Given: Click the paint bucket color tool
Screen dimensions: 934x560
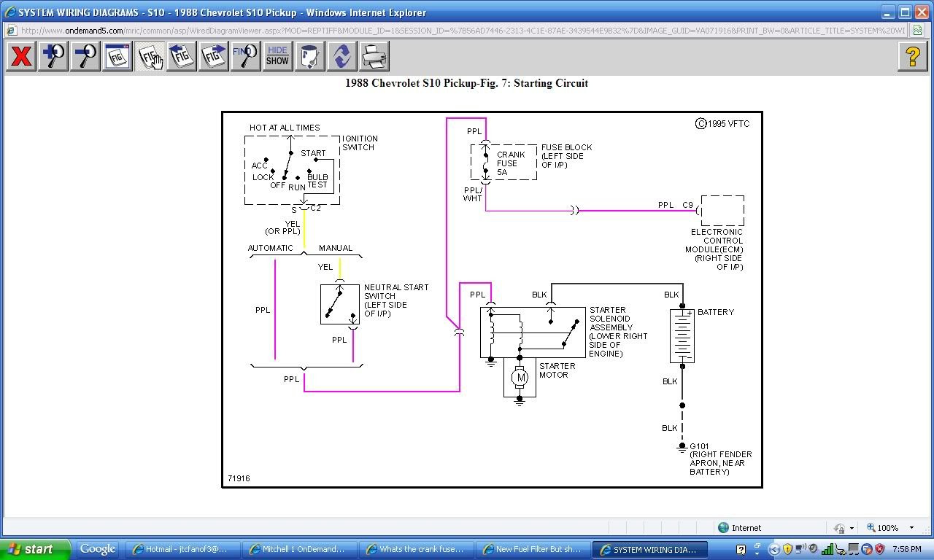Looking at the screenshot, I should tap(309, 56).
